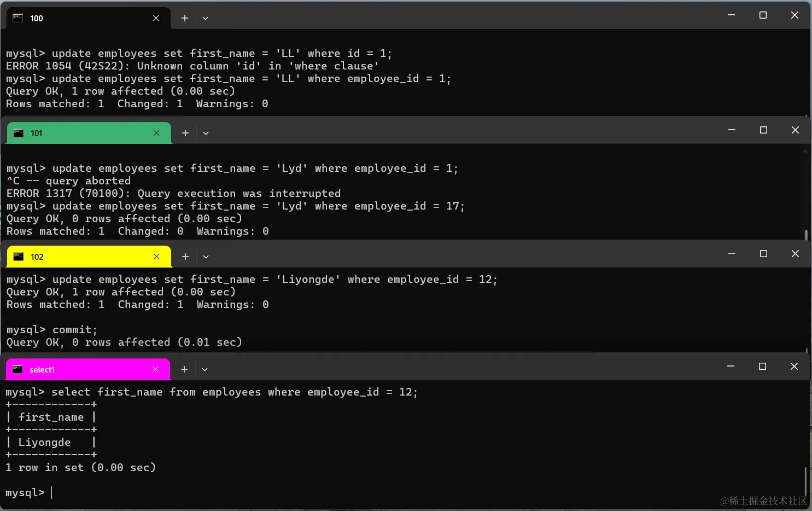The width and height of the screenshot is (812, 511).
Task: Open a new tab in window 100
Action: [x=185, y=18]
